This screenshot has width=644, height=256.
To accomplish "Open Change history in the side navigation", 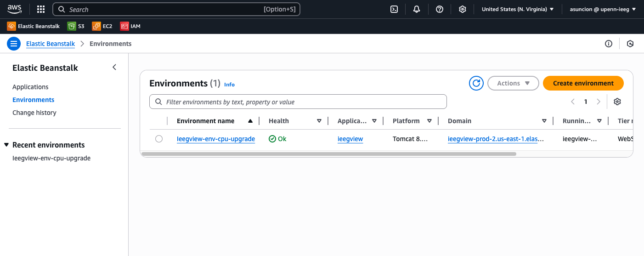I will click(34, 113).
